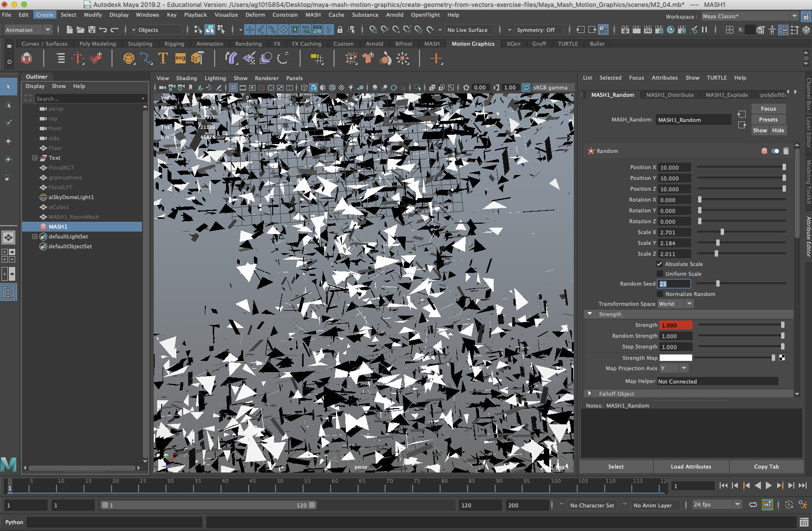
Task: Enable the Uniform Scale checkbox
Action: pyautogui.click(x=660, y=274)
